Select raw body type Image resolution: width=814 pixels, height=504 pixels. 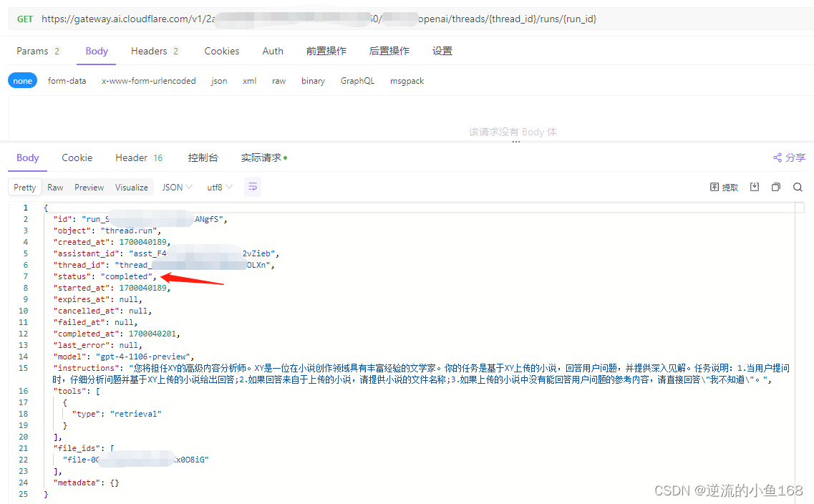click(278, 80)
